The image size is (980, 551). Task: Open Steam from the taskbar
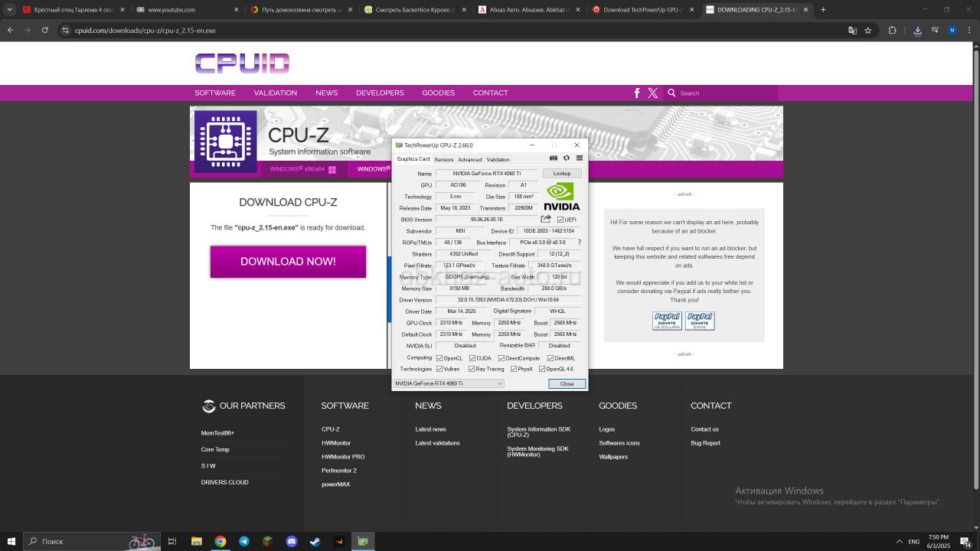[315, 541]
